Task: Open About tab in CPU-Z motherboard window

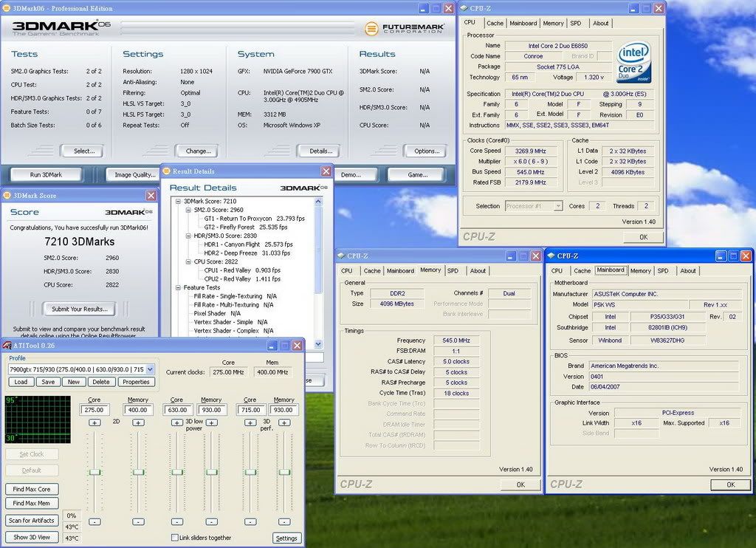Action: click(x=688, y=271)
